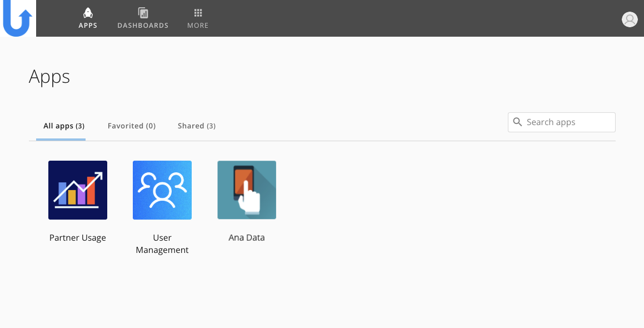Click the blue U-arrow home logo

pyautogui.click(x=18, y=18)
